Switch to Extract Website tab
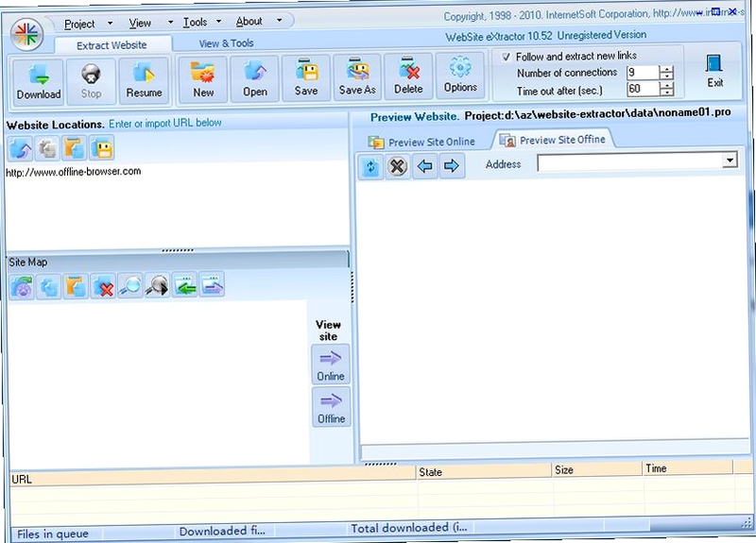756x543 pixels. pyautogui.click(x=112, y=44)
